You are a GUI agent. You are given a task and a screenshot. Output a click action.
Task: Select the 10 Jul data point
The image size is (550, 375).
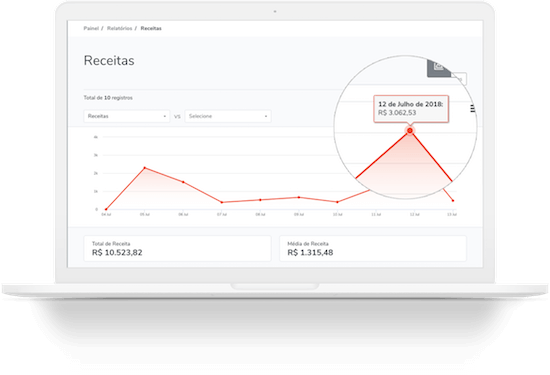coord(337,202)
